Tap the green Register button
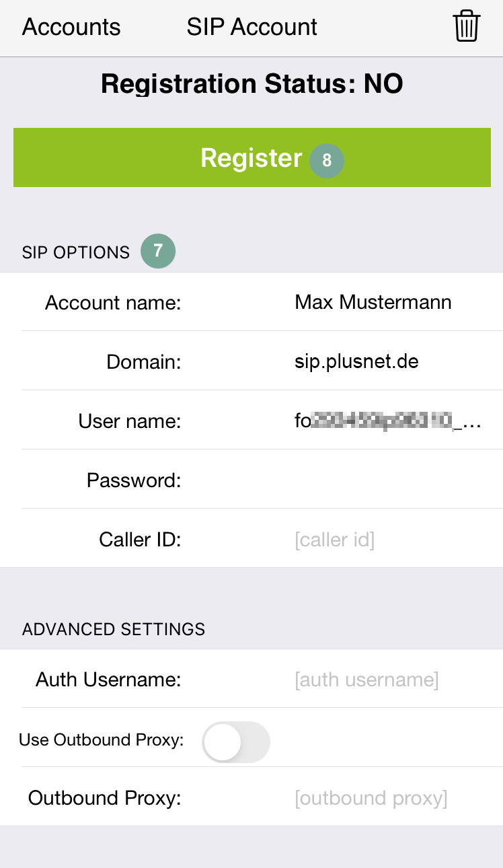 tap(252, 157)
